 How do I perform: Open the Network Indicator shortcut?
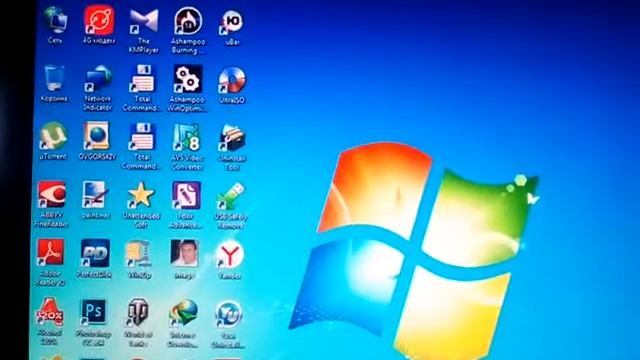pyautogui.click(x=98, y=78)
